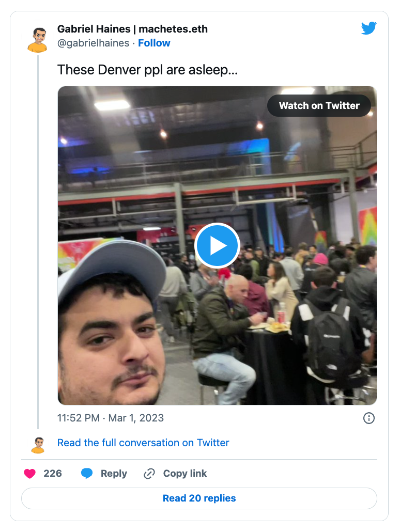Click the @gabrielhaines handle

coord(93,43)
